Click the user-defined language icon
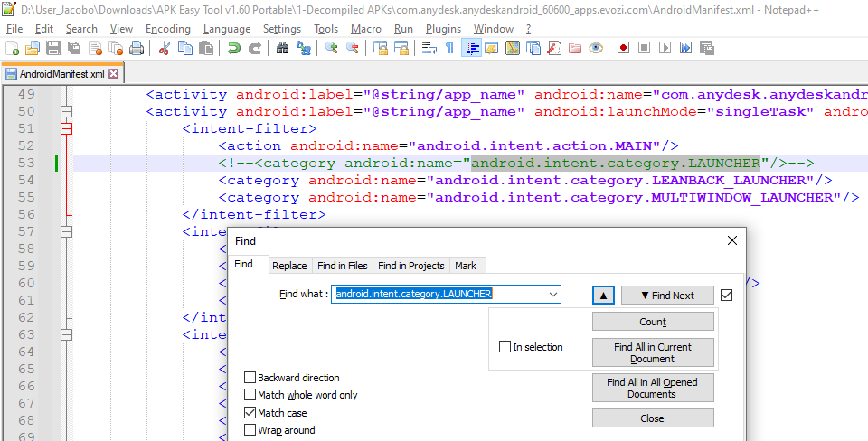 click(x=492, y=48)
